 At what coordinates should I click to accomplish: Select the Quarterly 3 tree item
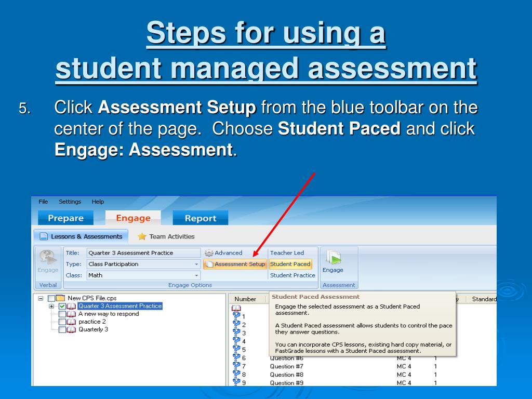coord(94,329)
